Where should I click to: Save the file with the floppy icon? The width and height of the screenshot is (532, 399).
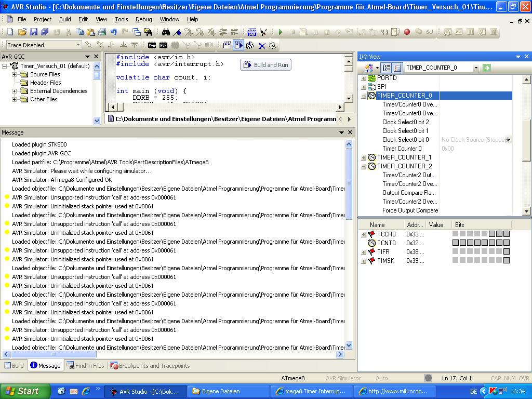point(34,32)
